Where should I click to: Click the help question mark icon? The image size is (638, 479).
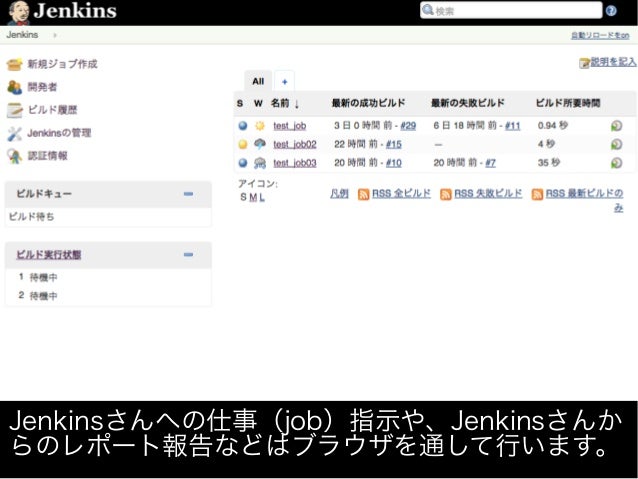pyautogui.click(x=611, y=11)
